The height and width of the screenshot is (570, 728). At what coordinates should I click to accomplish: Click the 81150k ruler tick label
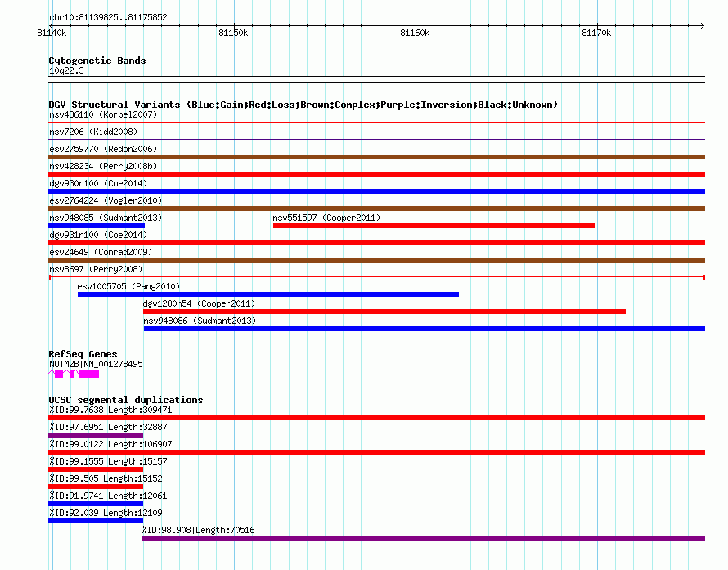point(233,34)
